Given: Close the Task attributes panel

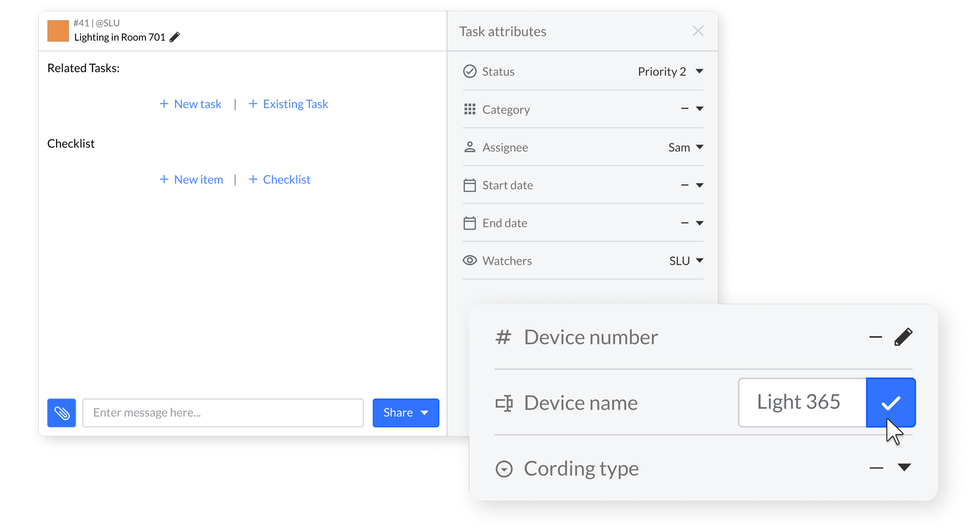Looking at the screenshot, I should pyautogui.click(x=698, y=31).
